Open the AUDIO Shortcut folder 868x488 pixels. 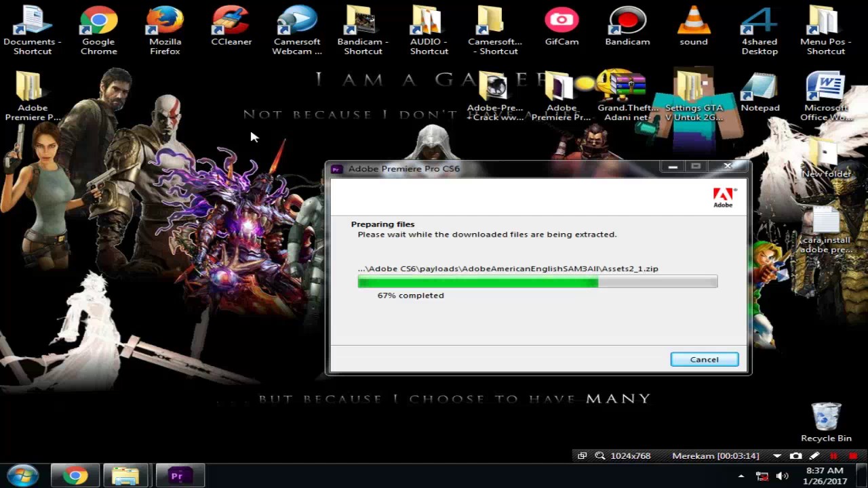pos(429,30)
